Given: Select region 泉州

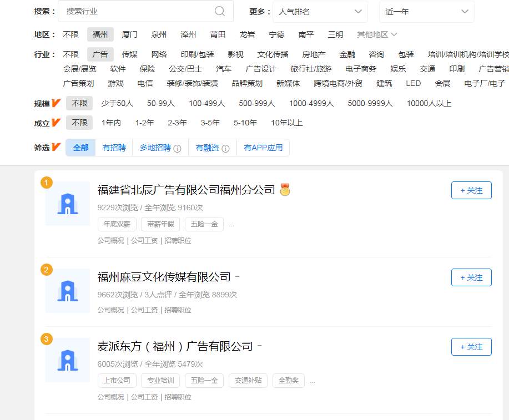Looking at the screenshot, I should click(159, 34).
